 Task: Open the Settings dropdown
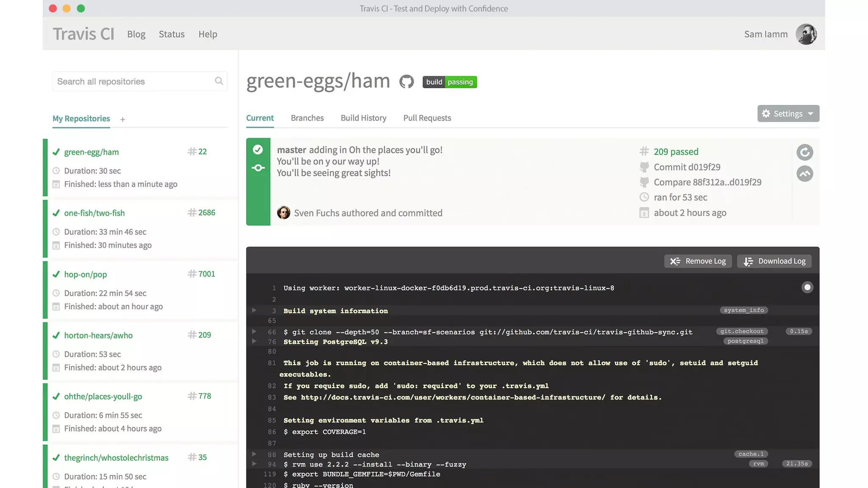788,114
